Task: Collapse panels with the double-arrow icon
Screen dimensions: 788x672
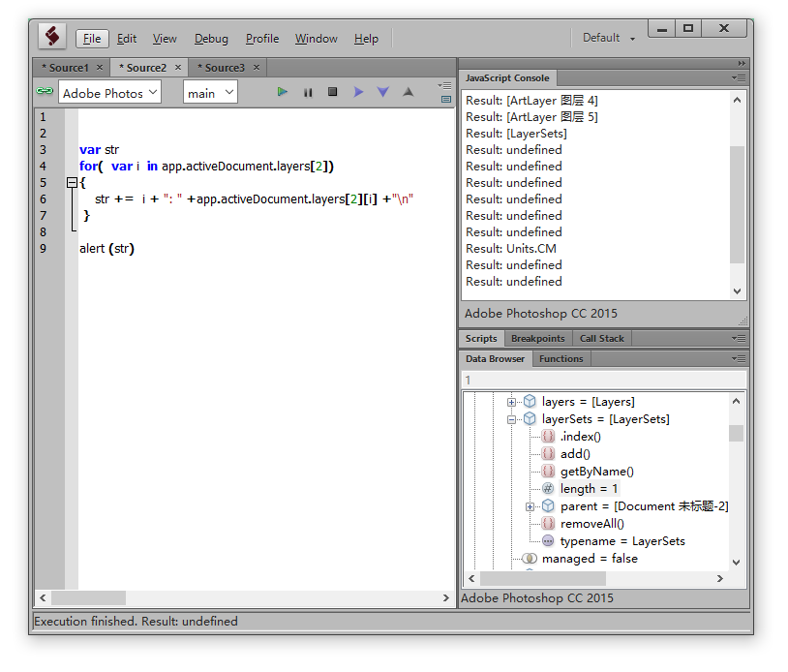Action: click(x=742, y=63)
